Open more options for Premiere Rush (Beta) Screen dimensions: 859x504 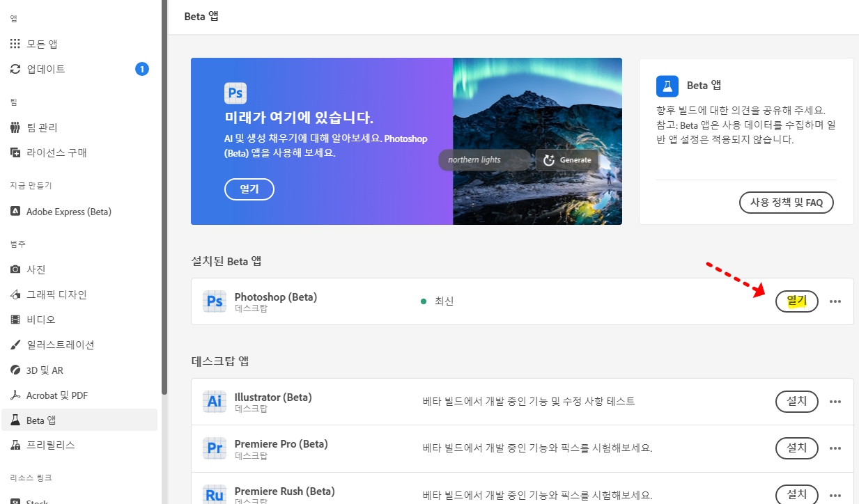[x=835, y=495]
